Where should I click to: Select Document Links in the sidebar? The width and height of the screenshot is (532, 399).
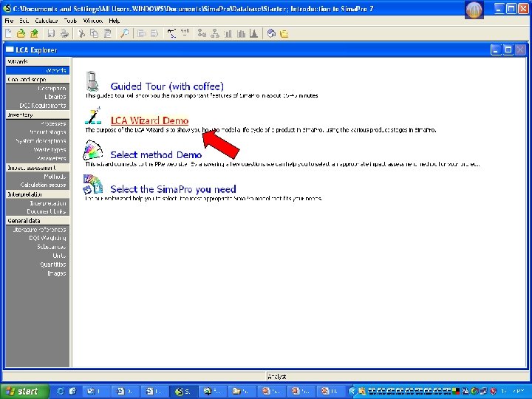click(x=47, y=211)
